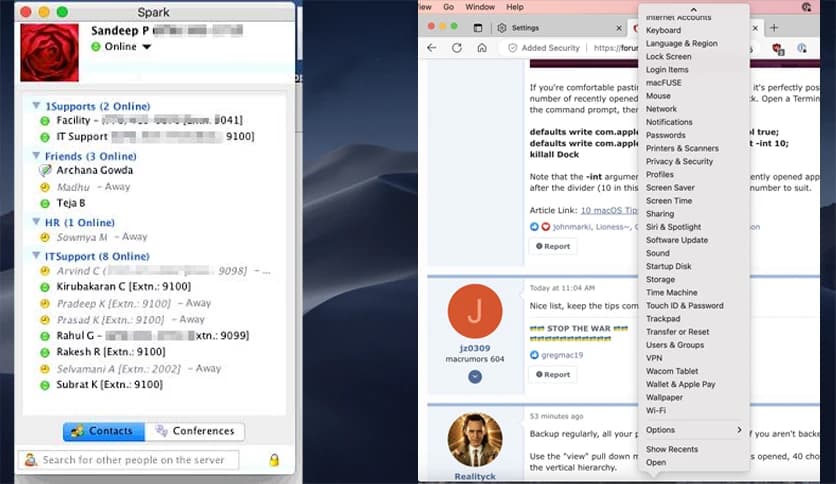This screenshot has width=836, height=484.
Task: Collapse the ITSupport contact group
Action: pos(36,256)
